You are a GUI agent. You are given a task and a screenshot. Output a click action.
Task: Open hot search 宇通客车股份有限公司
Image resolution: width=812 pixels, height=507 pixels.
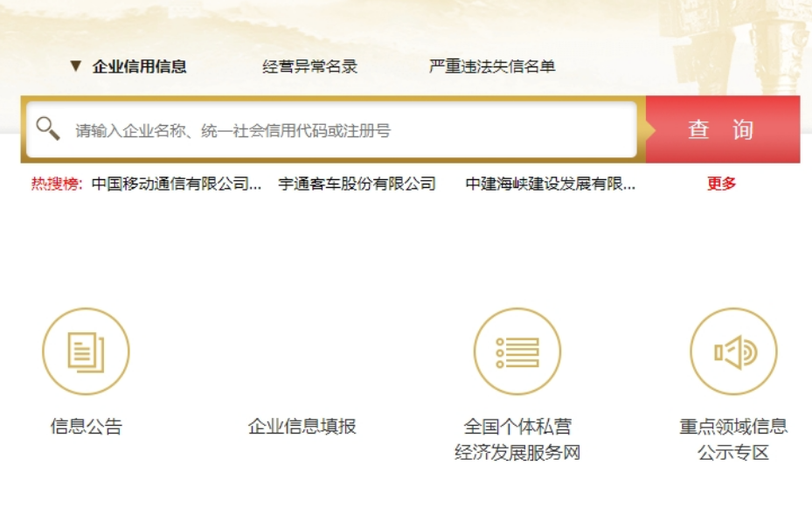[x=357, y=184]
